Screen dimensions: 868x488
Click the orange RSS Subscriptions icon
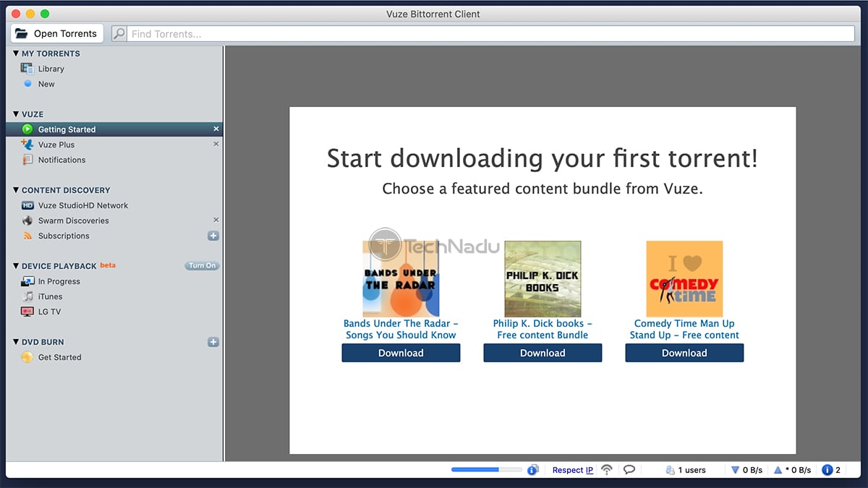pos(27,236)
